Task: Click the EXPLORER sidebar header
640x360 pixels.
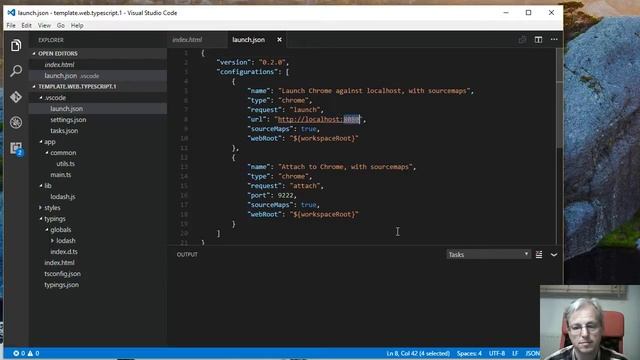Action: (51, 40)
